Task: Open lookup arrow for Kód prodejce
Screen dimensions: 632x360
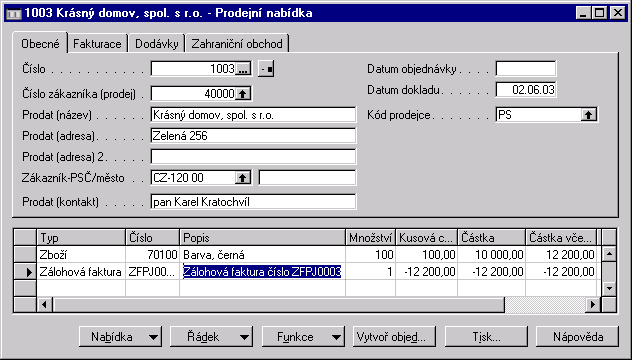Action: point(588,115)
